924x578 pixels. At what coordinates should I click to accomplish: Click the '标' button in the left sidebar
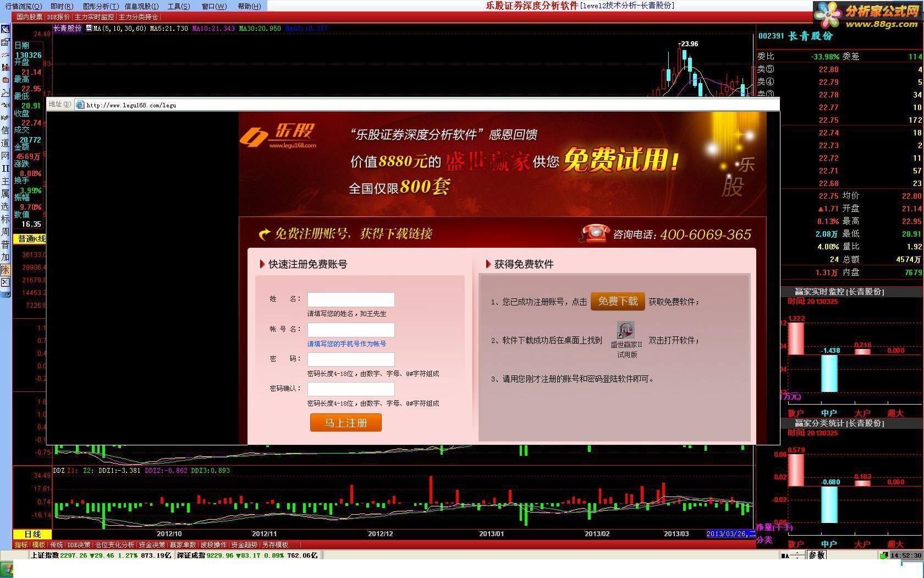pyautogui.click(x=5, y=219)
